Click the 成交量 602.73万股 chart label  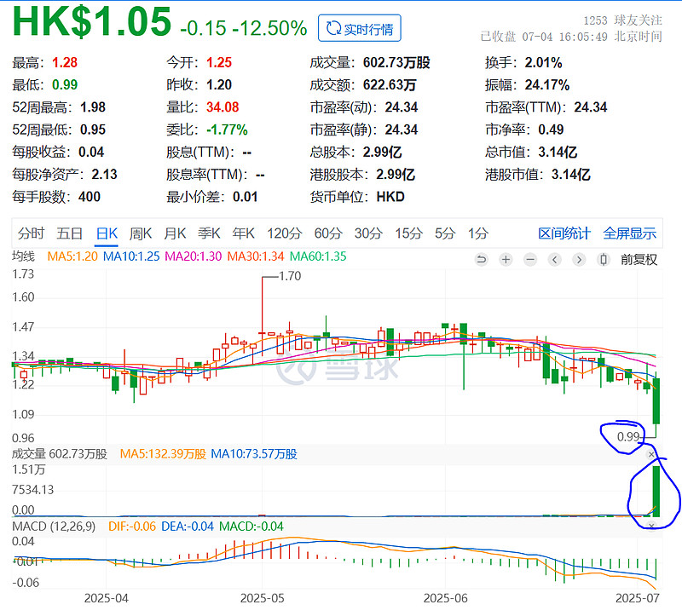click(x=60, y=454)
